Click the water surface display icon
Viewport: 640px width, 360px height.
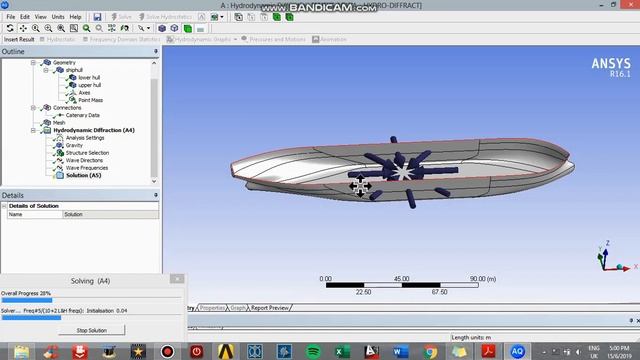pos(200,29)
